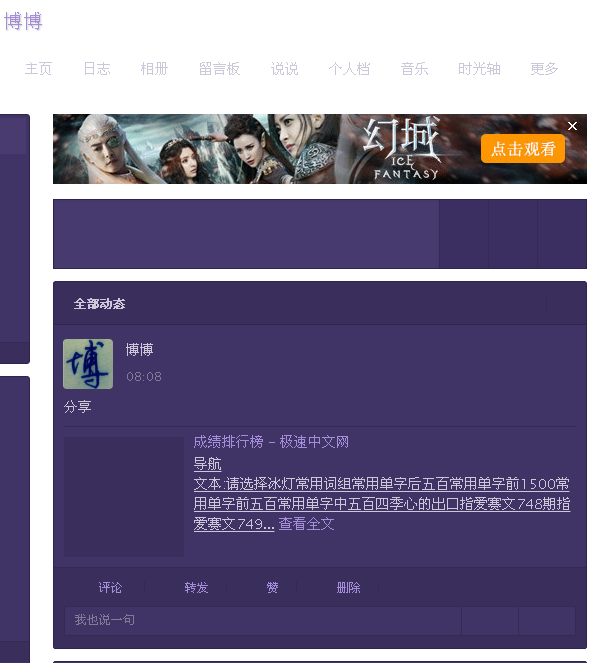
Task: Click 删除 to delete the post
Action: point(348,587)
